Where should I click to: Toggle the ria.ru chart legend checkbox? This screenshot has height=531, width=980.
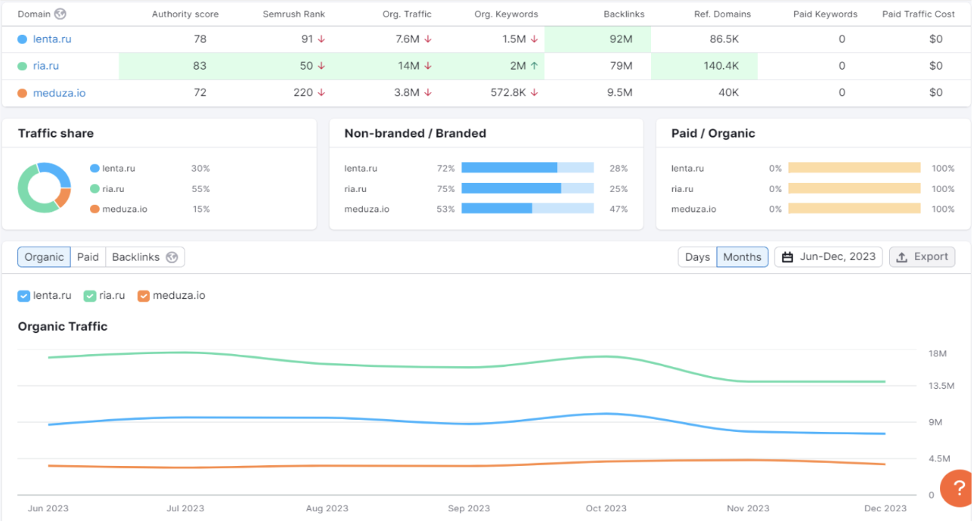click(90, 296)
